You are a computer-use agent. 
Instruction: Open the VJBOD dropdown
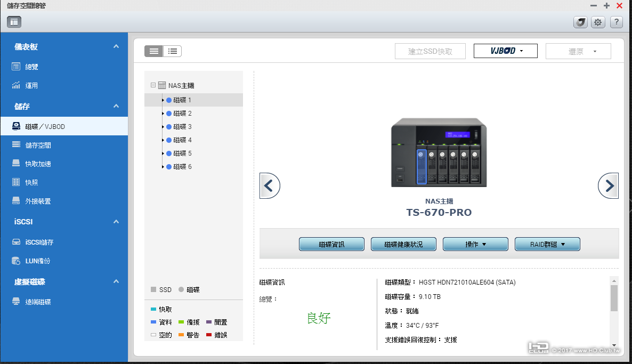tap(505, 51)
